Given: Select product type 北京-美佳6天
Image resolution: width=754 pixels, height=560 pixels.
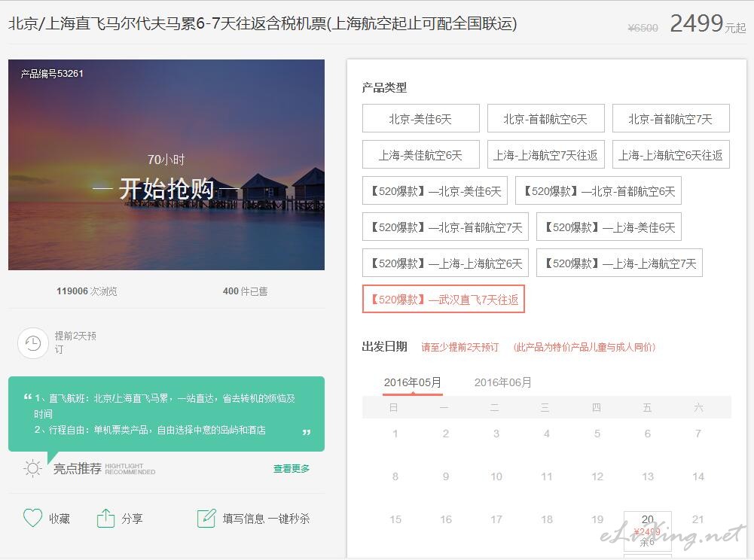Looking at the screenshot, I should tap(421, 118).
